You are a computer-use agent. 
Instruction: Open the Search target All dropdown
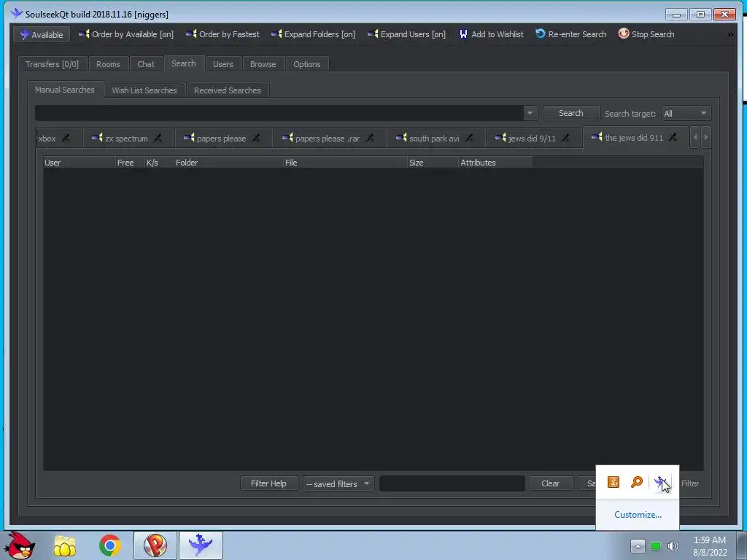click(686, 113)
